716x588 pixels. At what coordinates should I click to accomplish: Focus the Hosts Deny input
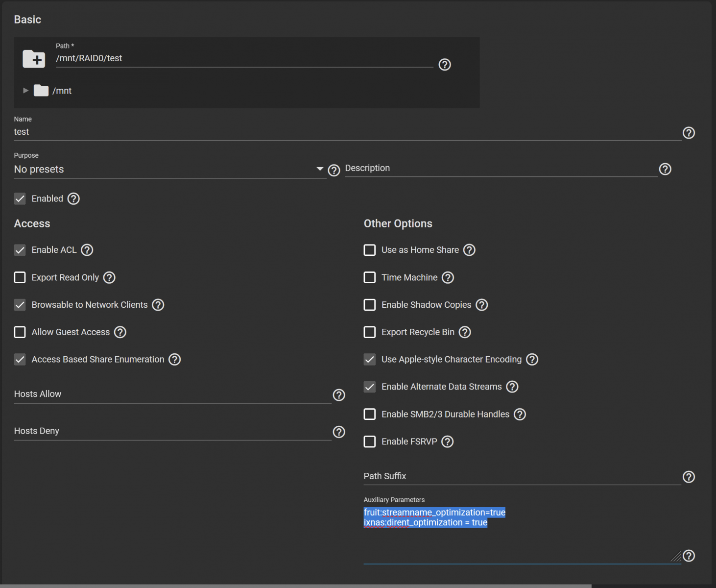[171, 431]
